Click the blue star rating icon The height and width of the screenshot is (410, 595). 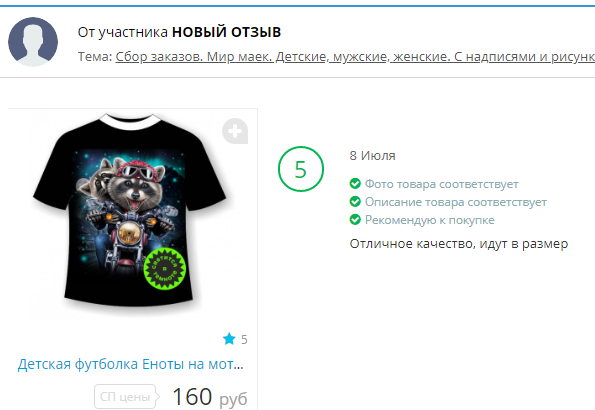tap(229, 339)
